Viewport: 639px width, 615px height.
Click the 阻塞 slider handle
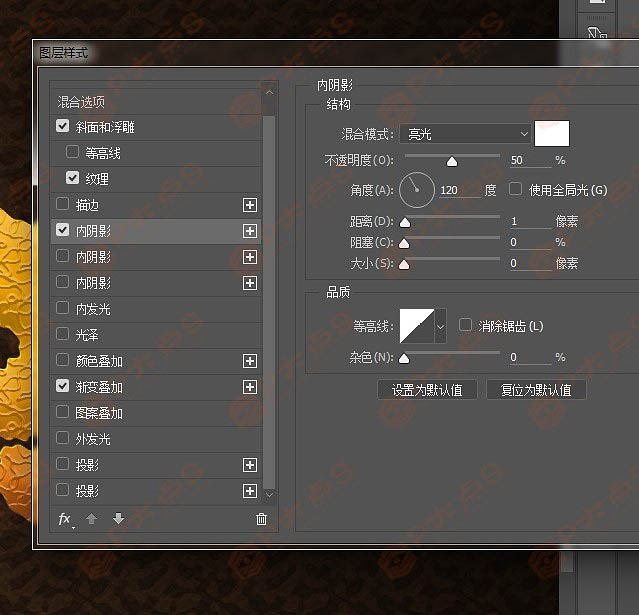pyautogui.click(x=404, y=244)
